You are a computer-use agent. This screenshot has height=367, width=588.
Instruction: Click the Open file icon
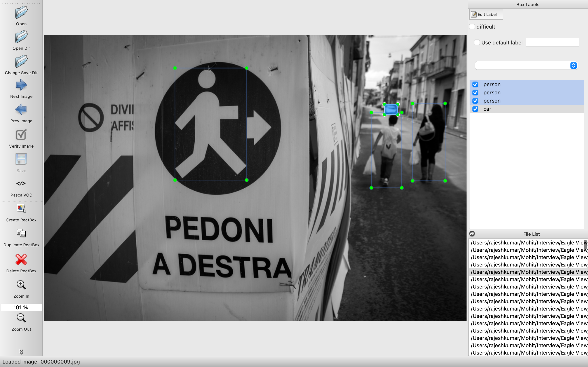21,13
